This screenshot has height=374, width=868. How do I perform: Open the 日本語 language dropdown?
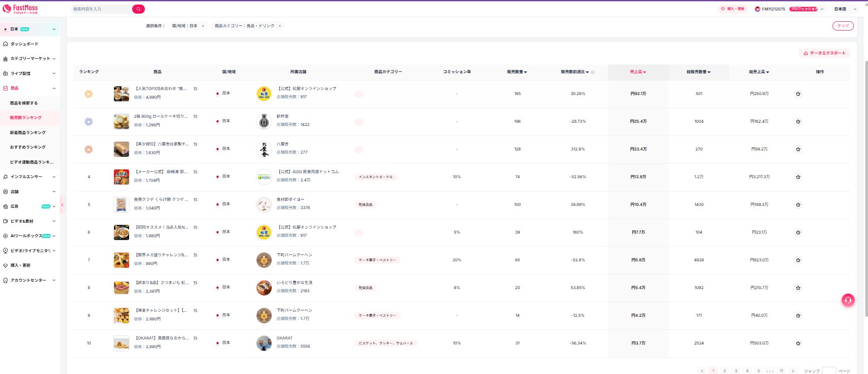pos(845,9)
